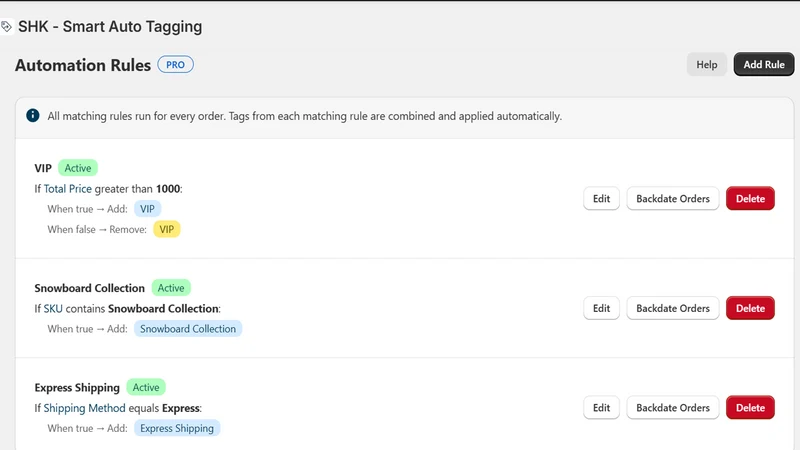
Task: Delete the VIP rule
Action: click(x=750, y=198)
